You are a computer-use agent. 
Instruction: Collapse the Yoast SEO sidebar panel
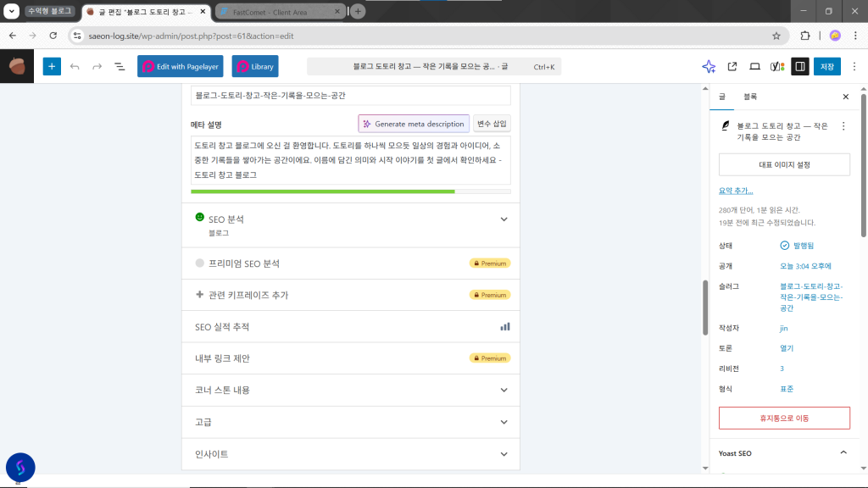(843, 452)
